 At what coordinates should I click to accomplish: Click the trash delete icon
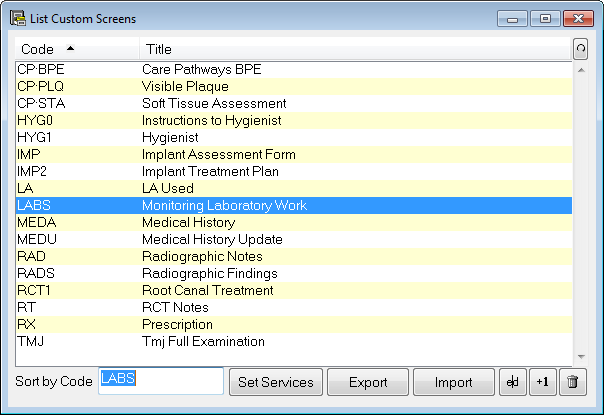pyautogui.click(x=573, y=382)
